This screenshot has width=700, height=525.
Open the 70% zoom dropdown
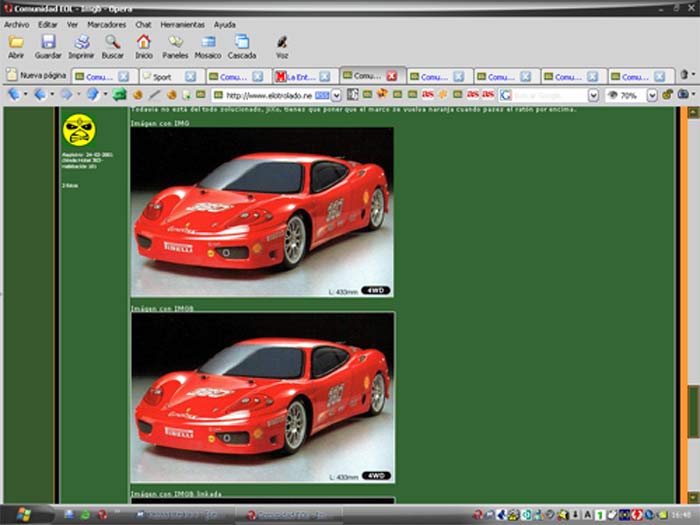(x=652, y=95)
